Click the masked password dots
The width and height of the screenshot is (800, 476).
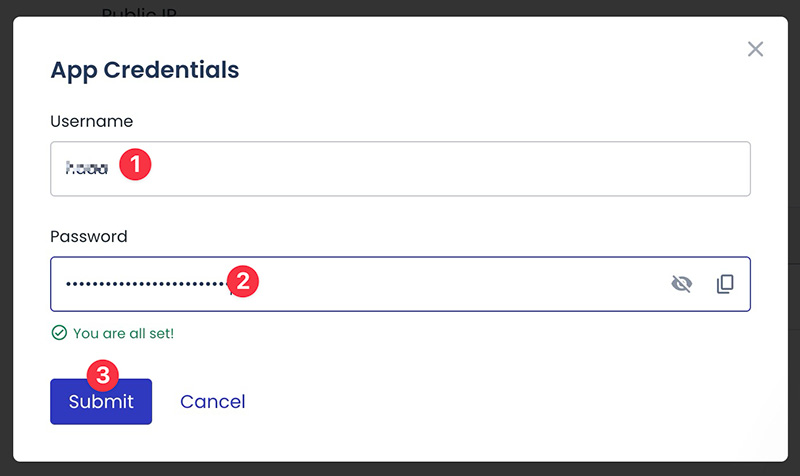pos(145,285)
